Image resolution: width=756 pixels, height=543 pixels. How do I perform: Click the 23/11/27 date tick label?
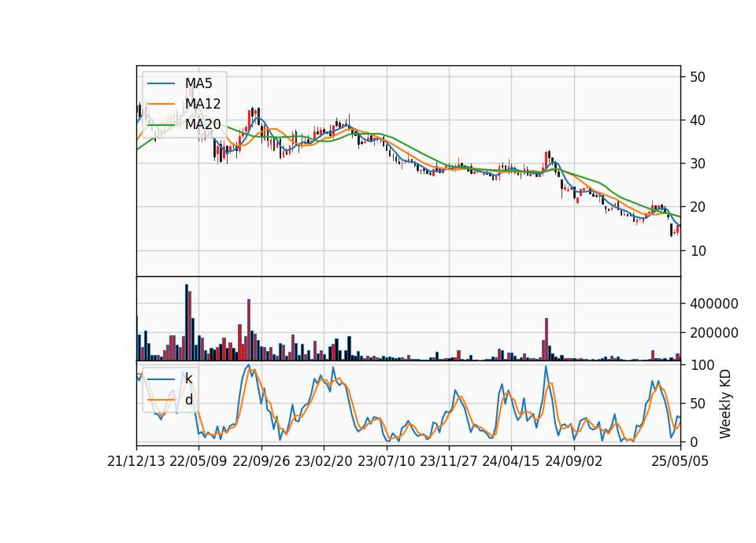[x=449, y=461]
